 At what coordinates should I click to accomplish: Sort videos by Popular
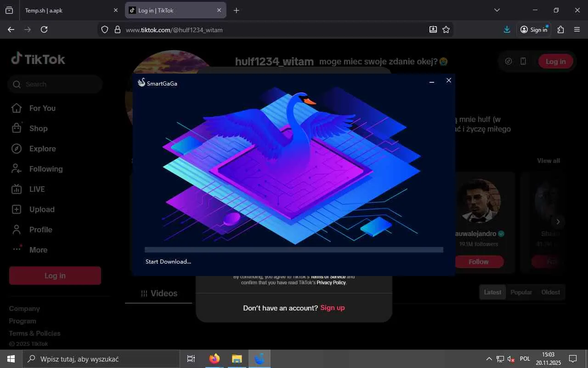[x=521, y=292]
